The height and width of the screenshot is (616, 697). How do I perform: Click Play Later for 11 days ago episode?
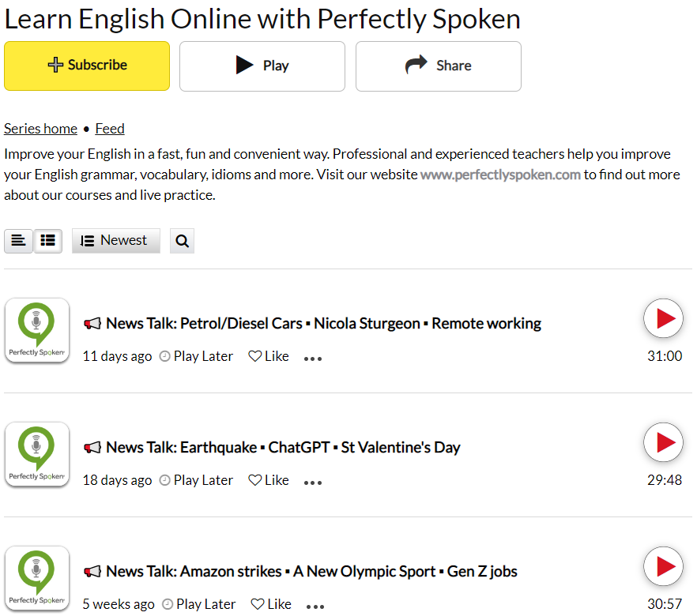pos(197,356)
